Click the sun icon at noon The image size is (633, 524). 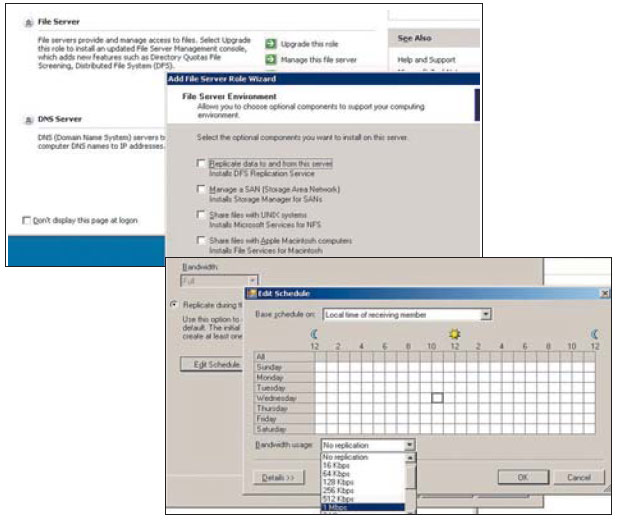pyautogui.click(x=454, y=334)
